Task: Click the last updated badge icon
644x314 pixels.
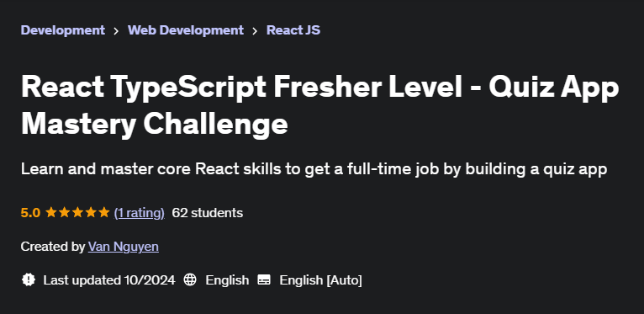Action: 29,279
